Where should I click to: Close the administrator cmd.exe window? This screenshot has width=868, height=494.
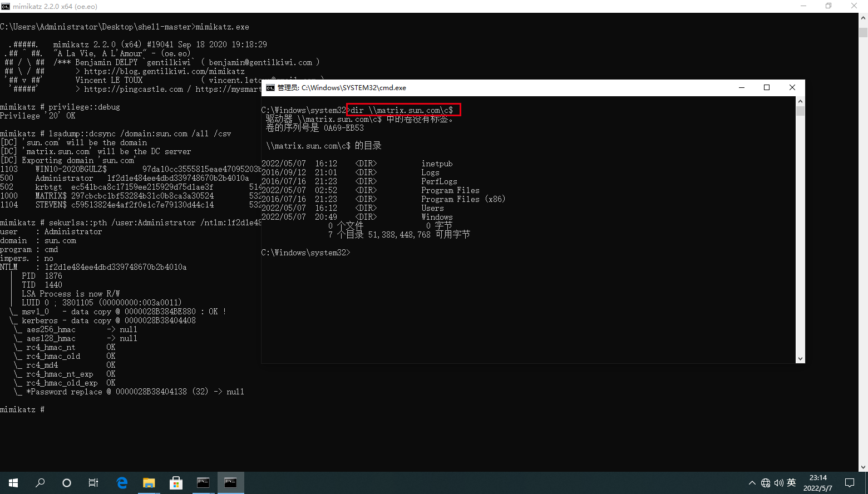pyautogui.click(x=792, y=87)
